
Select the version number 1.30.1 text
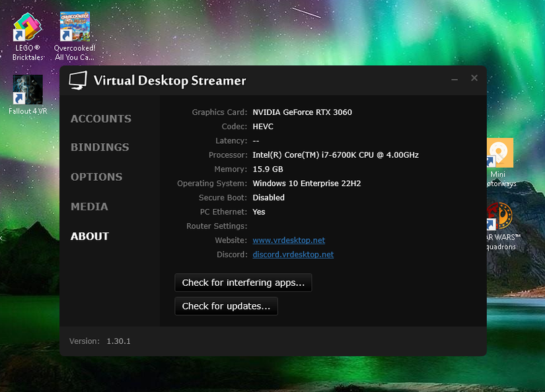pyautogui.click(x=120, y=341)
